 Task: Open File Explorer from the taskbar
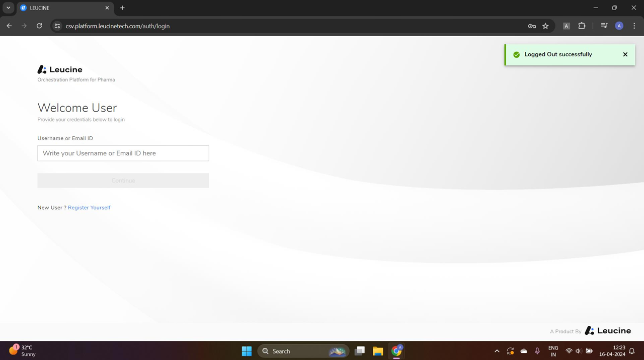378,351
